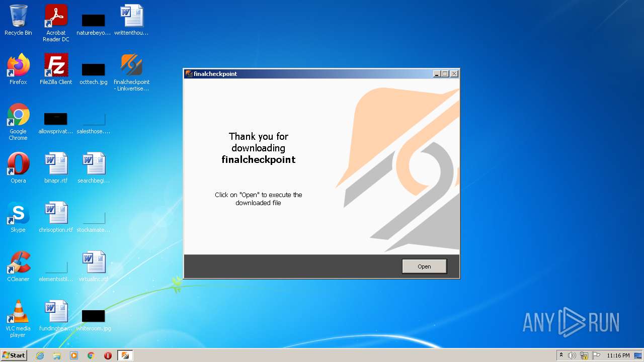Maximize the finalcheckpoint window

coord(445,74)
